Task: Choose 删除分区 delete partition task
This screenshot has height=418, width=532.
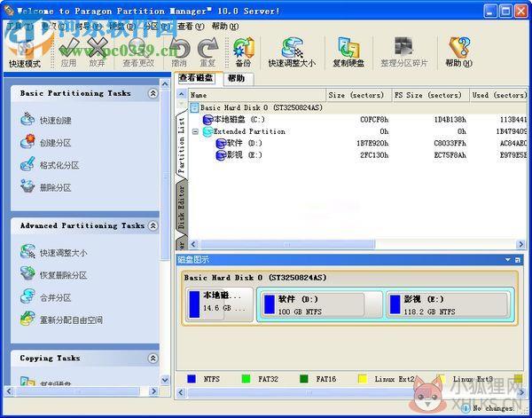Action: (x=46, y=187)
